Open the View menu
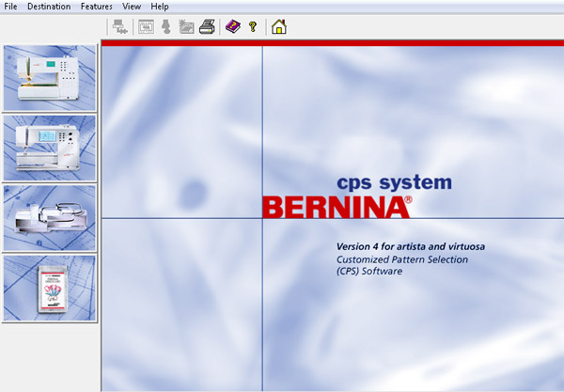Screen dimensions: 564x392 132,7
